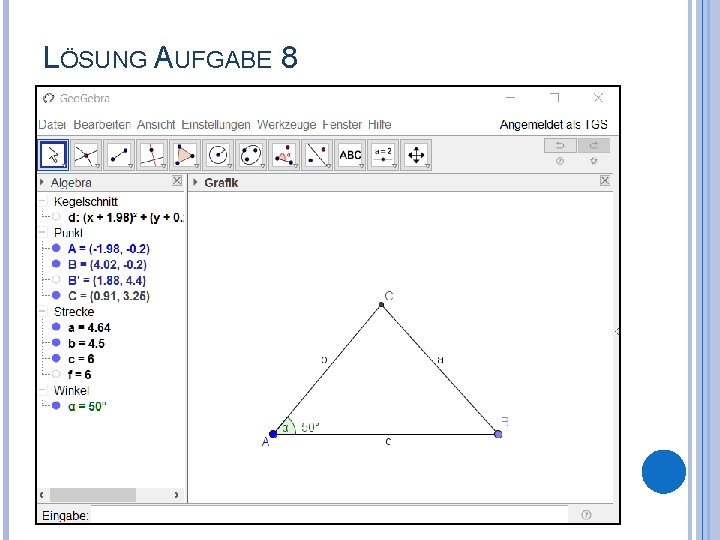Click the Algebra scrollbar right arrow
The image size is (720, 540).
point(176,495)
